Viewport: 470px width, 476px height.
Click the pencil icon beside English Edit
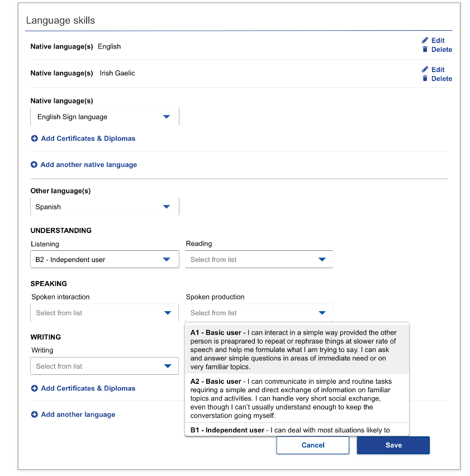click(x=425, y=40)
